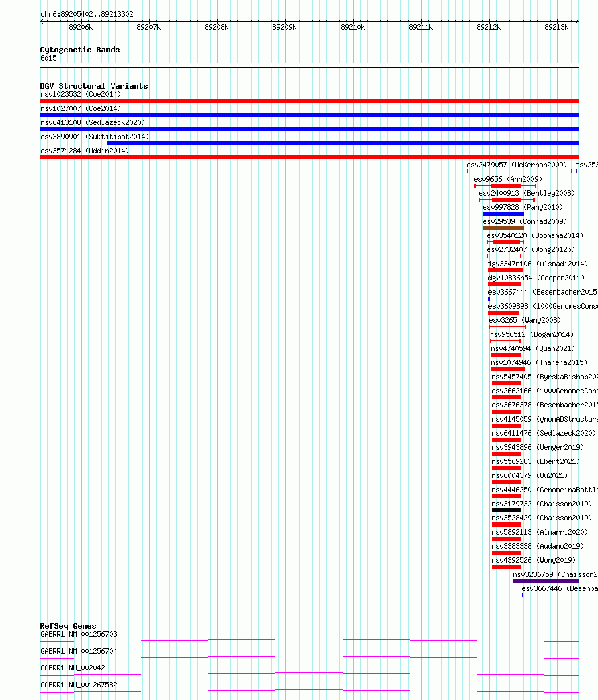Click nsv4145059 gnomAD structural variant label
The width and height of the screenshot is (598, 700).
[x=544, y=419]
